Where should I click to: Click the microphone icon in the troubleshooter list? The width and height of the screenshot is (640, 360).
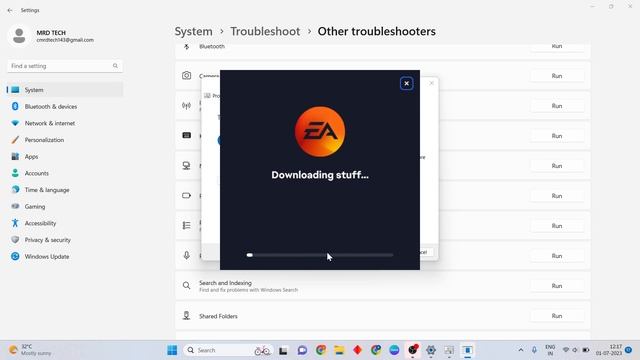coord(187,256)
